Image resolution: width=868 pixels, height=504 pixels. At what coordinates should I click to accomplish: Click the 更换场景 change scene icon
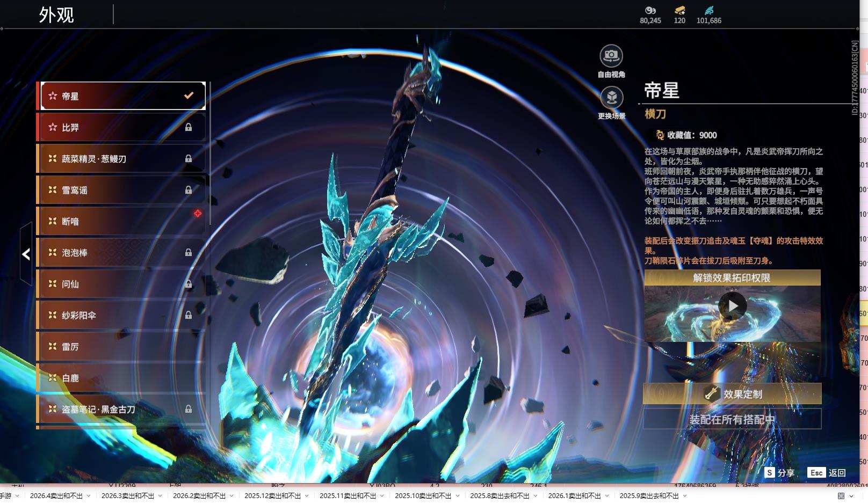tap(611, 98)
